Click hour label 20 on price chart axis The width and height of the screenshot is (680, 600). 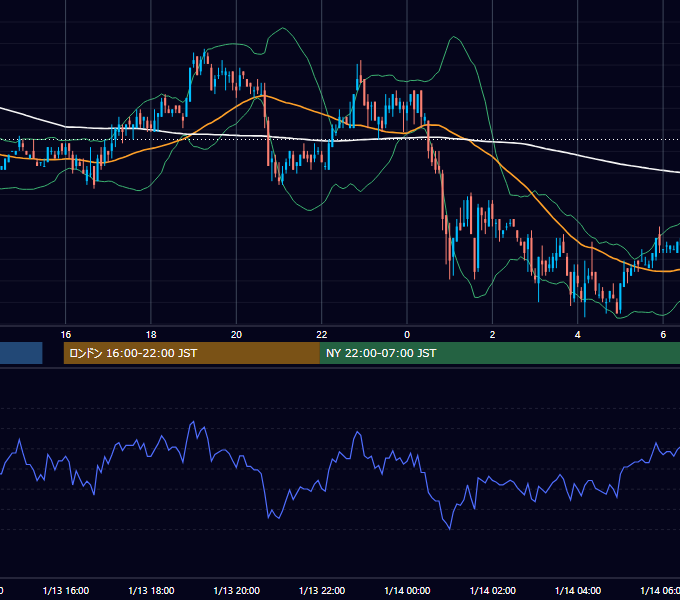(236, 335)
